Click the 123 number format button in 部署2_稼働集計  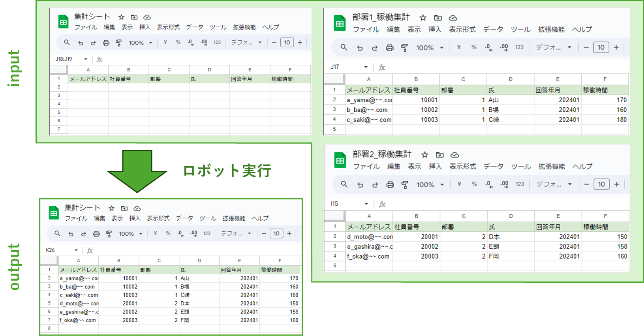(x=520, y=184)
